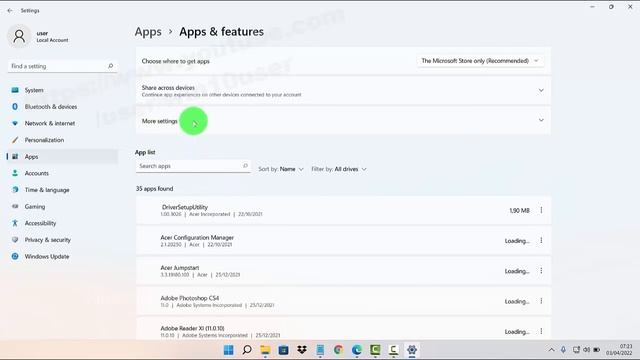Open Dropbox from taskbar
Screen dimensions: 640x360
[x=302, y=350]
